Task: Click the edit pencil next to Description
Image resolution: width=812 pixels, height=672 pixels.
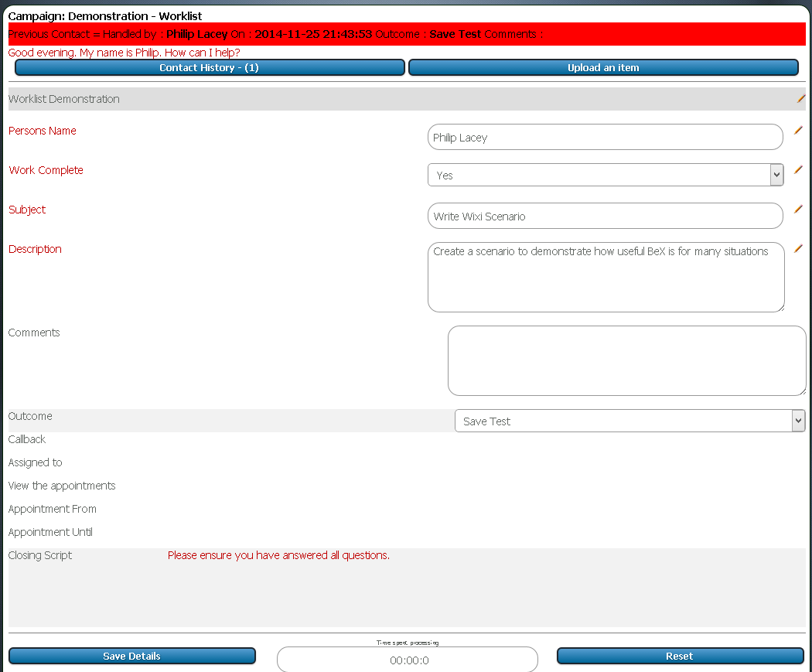Action: point(798,248)
